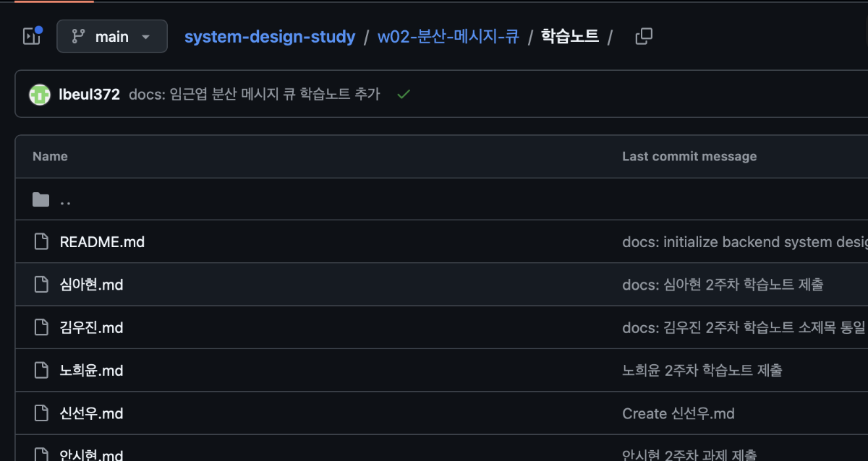Open the 김우진.md file
868x461 pixels.
tap(91, 327)
